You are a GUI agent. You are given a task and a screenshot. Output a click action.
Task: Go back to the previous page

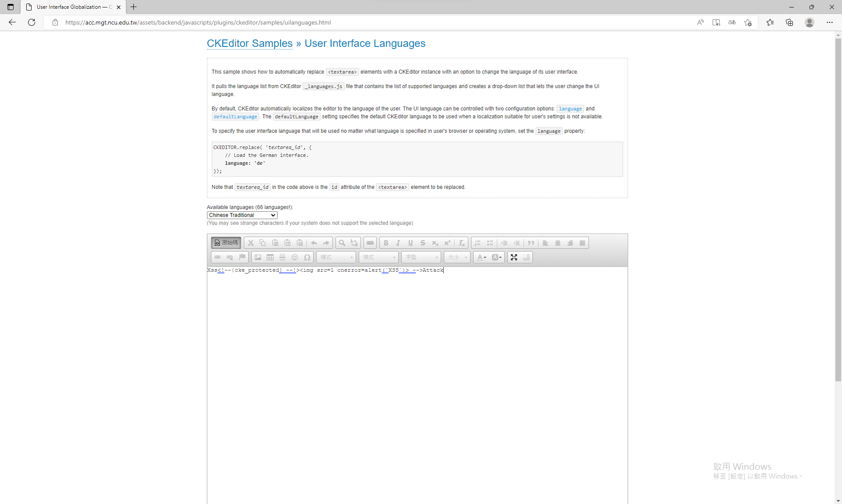pos(12,22)
